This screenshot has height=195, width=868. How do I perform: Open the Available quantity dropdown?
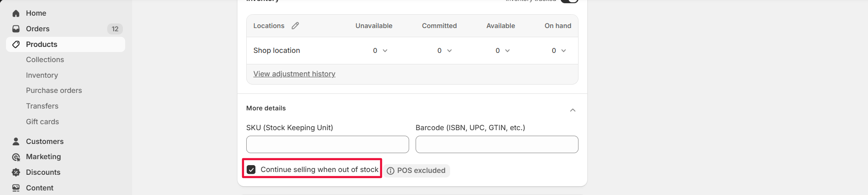tap(503, 51)
